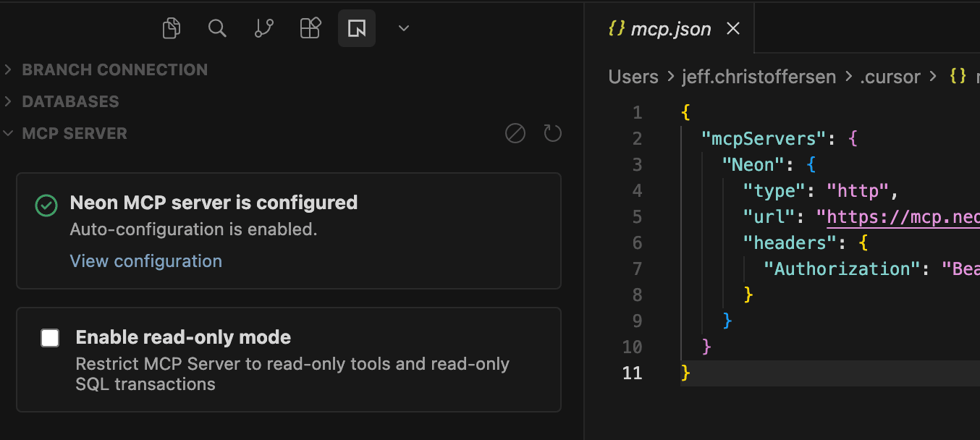Screen dimensions: 980x440
Task: Enable the read-only mode checkbox
Action: pyautogui.click(x=50, y=338)
